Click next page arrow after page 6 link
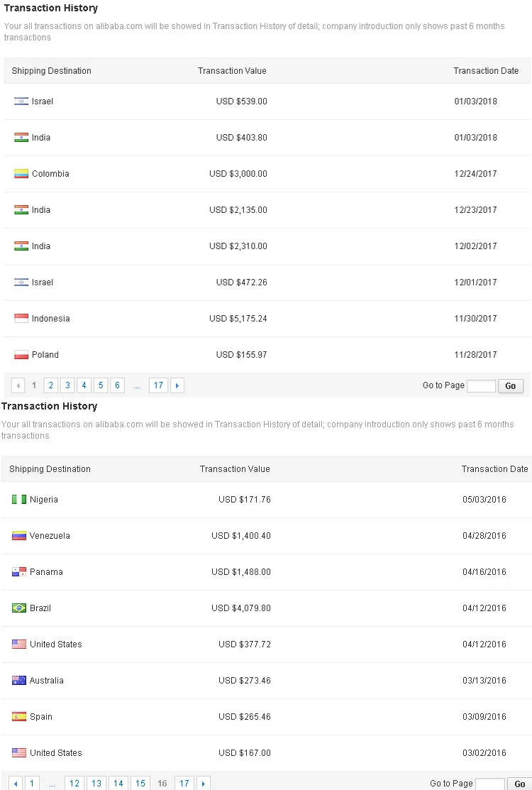 pos(177,385)
